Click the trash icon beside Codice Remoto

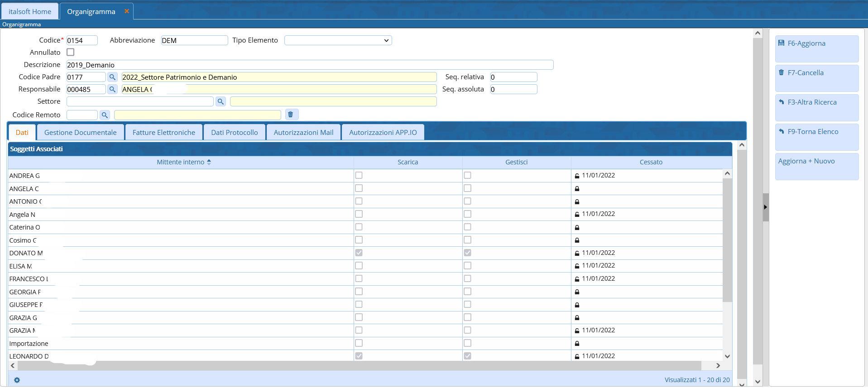(291, 115)
